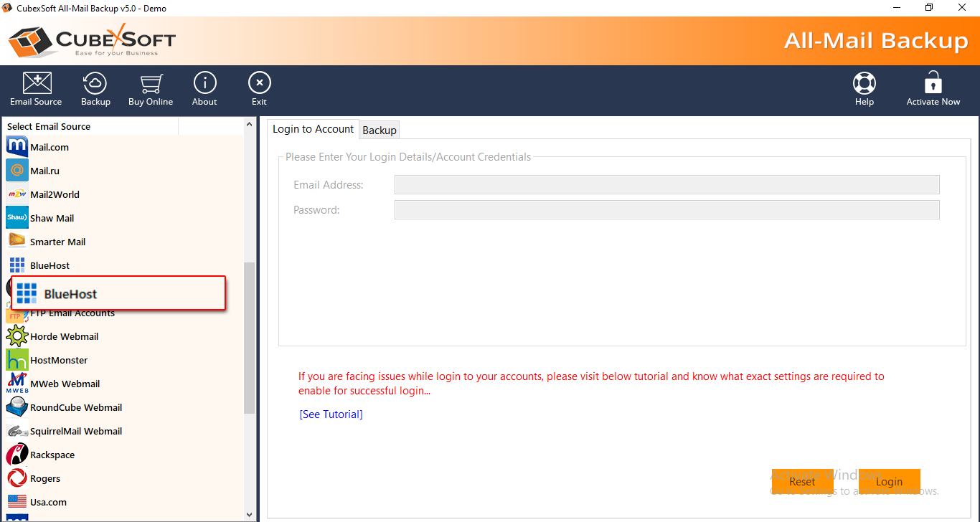980x522 pixels.
Task: Switch to the Login to Account tab
Action: tap(313, 129)
